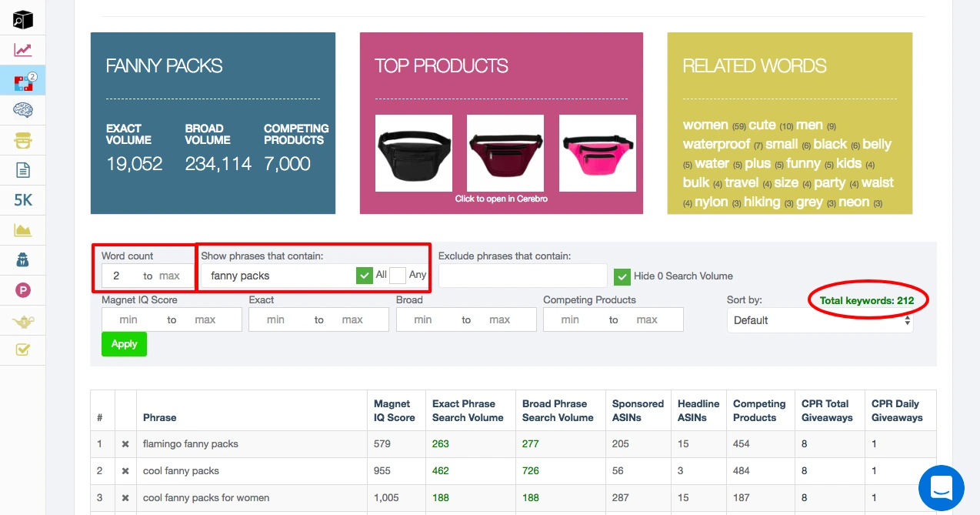Click the related word 'hiking'
Viewport: 980px width, 515px height.
coord(762,202)
